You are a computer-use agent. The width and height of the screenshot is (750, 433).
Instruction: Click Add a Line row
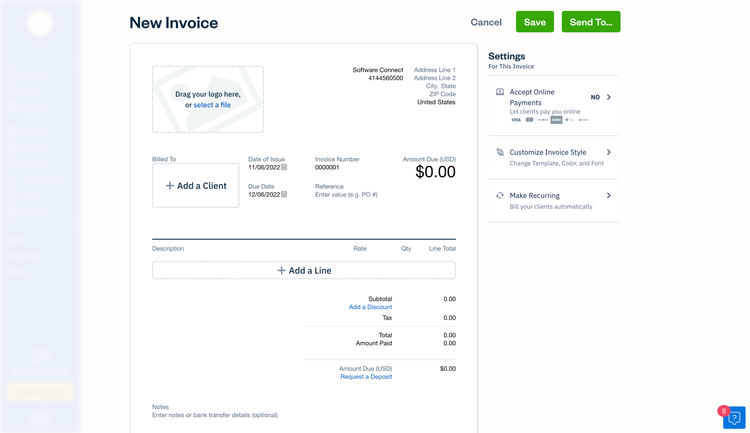(304, 270)
